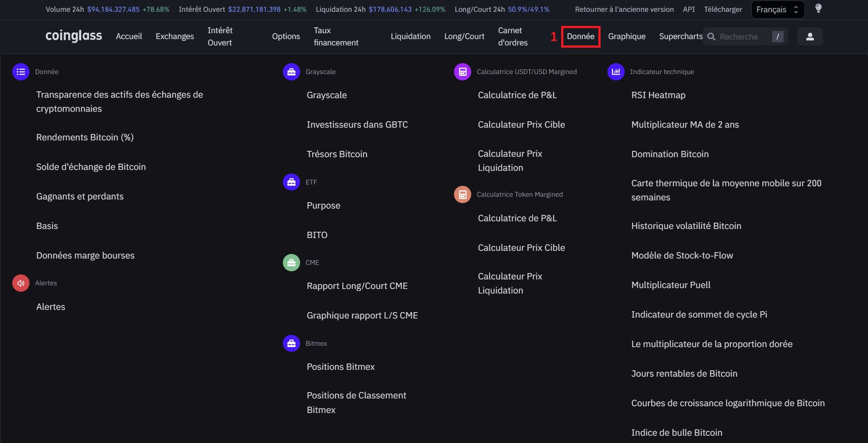Open Gagnants et perdants
The height and width of the screenshot is (443, 868).
pos(80,196)
